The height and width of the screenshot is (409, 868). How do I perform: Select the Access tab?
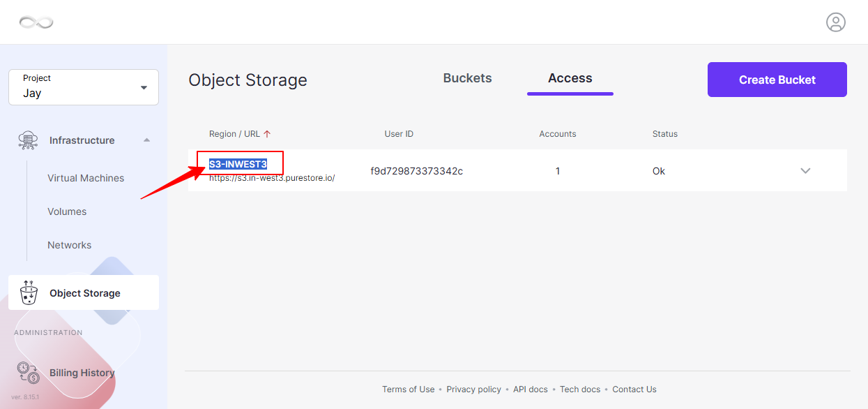point(570,78)
